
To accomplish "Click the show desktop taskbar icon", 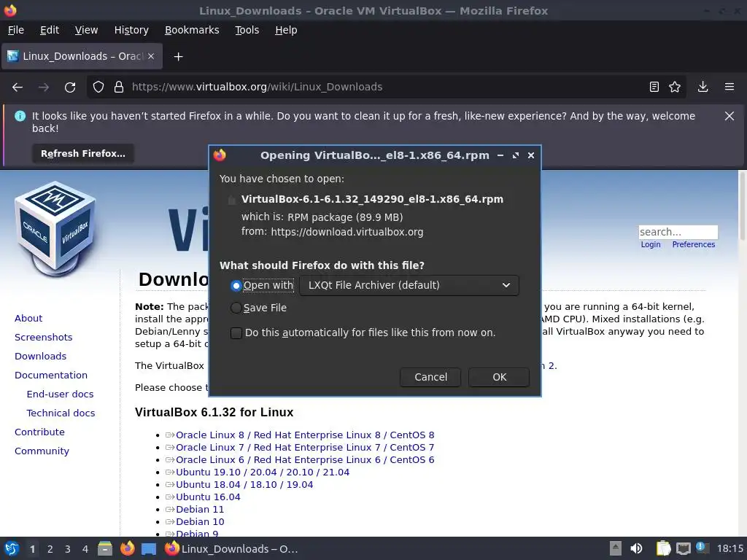I will [149, 548].
